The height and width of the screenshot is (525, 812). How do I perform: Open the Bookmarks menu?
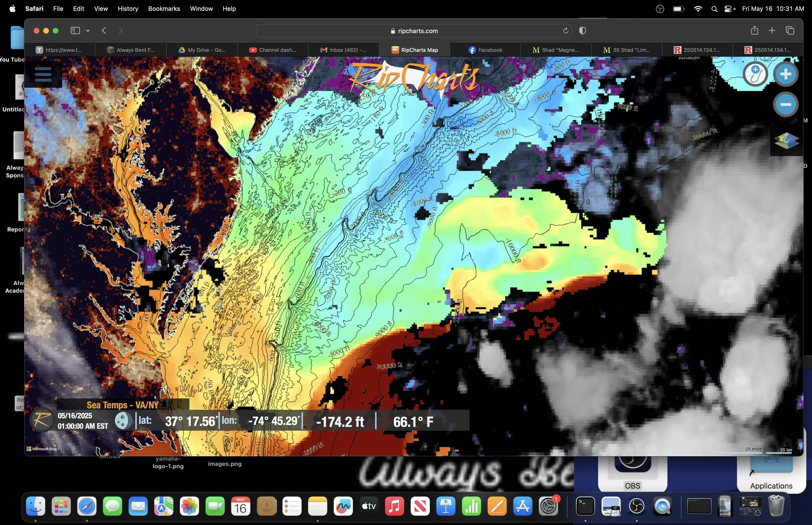(164, 9)
